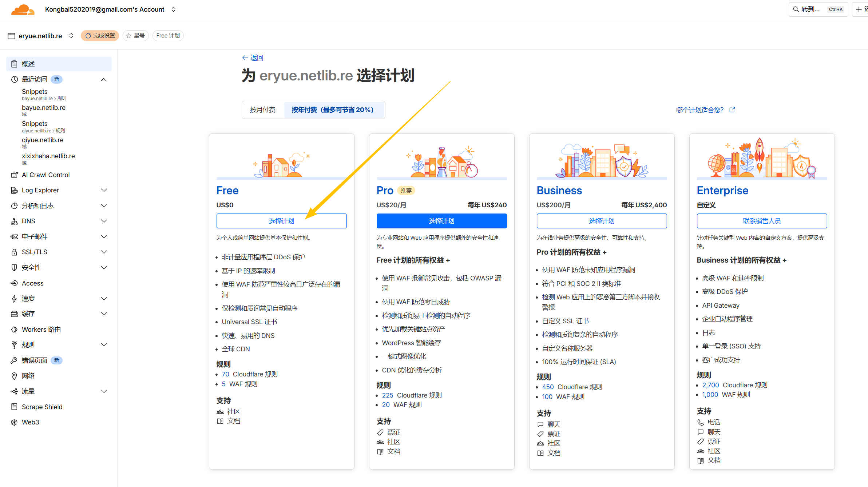The height and width of the screenshot is (487, 868).
Task: Open Workers 路由 sidebar icon
Action: coord(14,330)
